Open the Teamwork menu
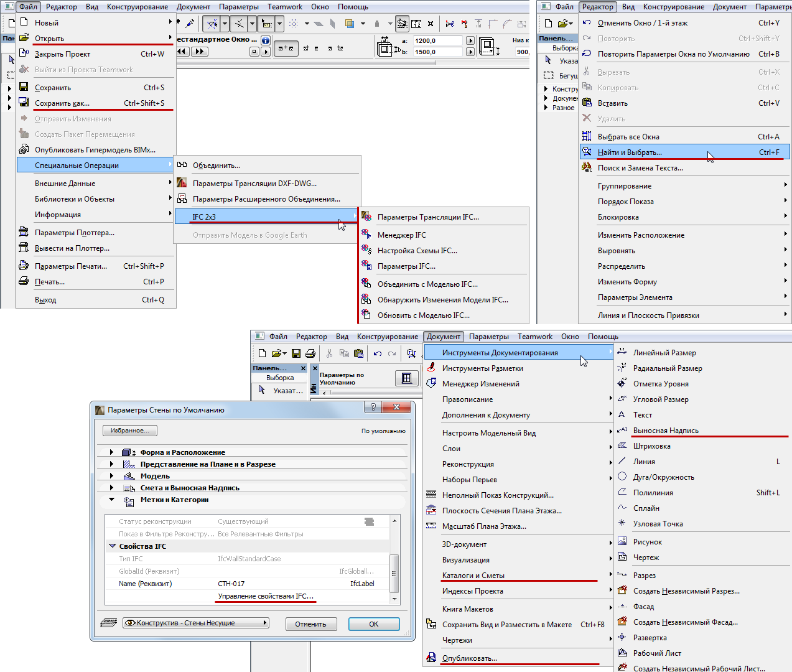The height and width of the screenshot is (672, 792). pos(284,7)
